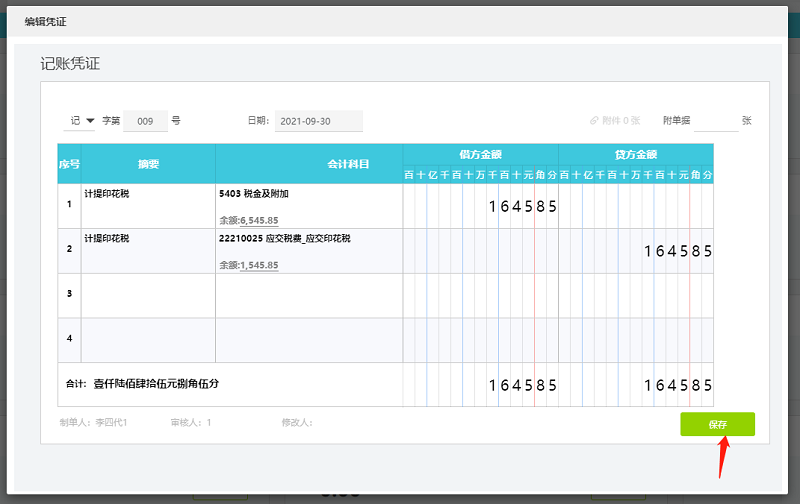Click empty account cell in row 4

click(309, 340)
